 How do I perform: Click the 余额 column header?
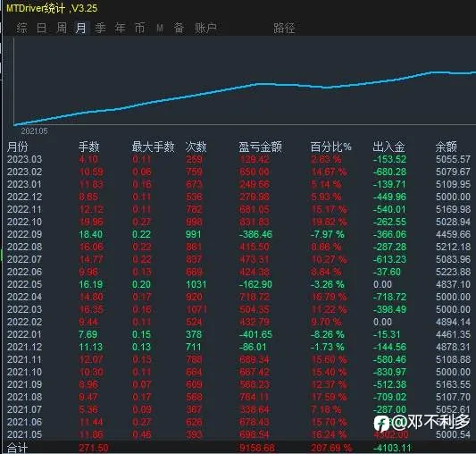click(446, 147)
